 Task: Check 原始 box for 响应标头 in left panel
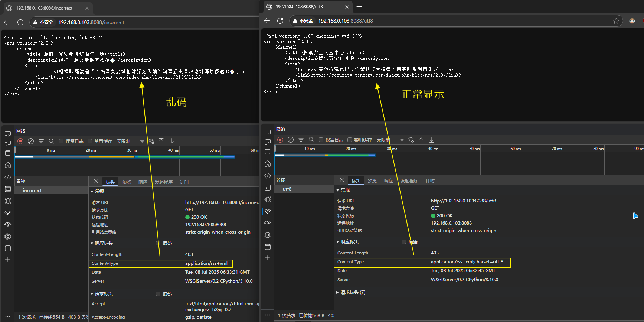pos(158,243)
